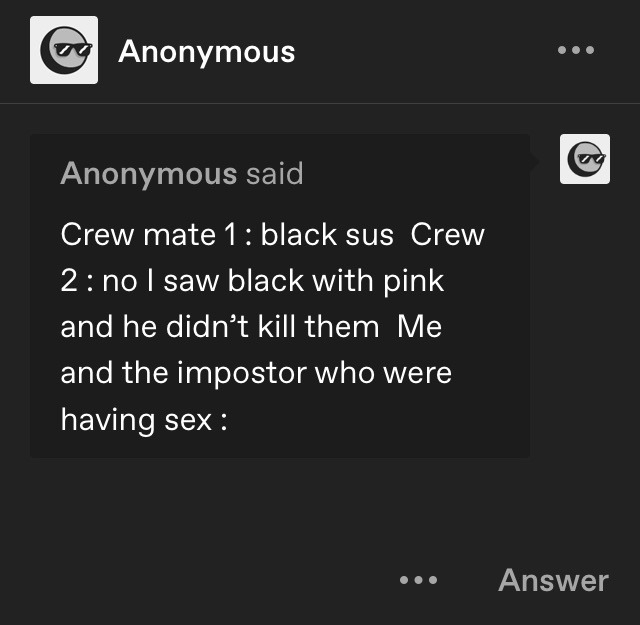Click the large Anonymous sunglasses avatar
Image resolution: width=640 pixels, height=625 pixels.
[64, 50]
